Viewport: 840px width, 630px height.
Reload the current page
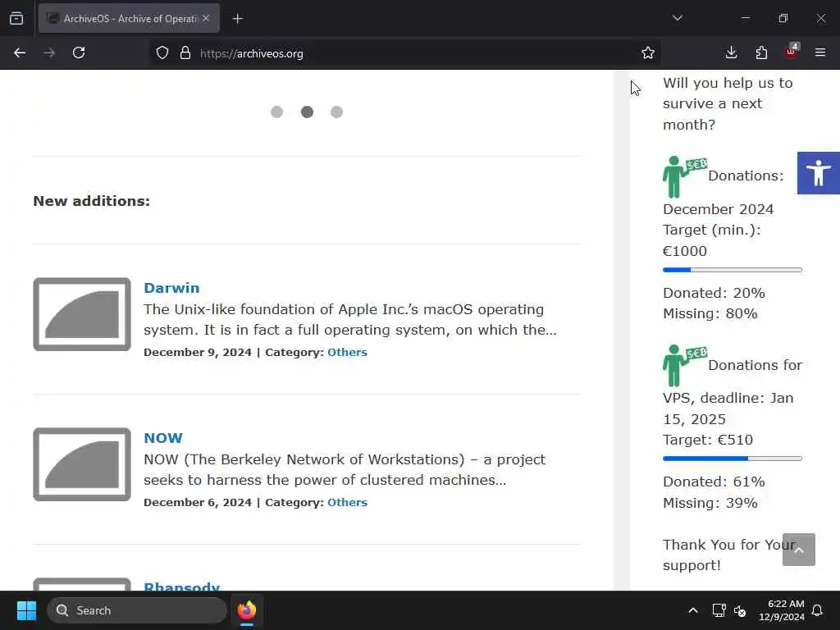(79, 53)
